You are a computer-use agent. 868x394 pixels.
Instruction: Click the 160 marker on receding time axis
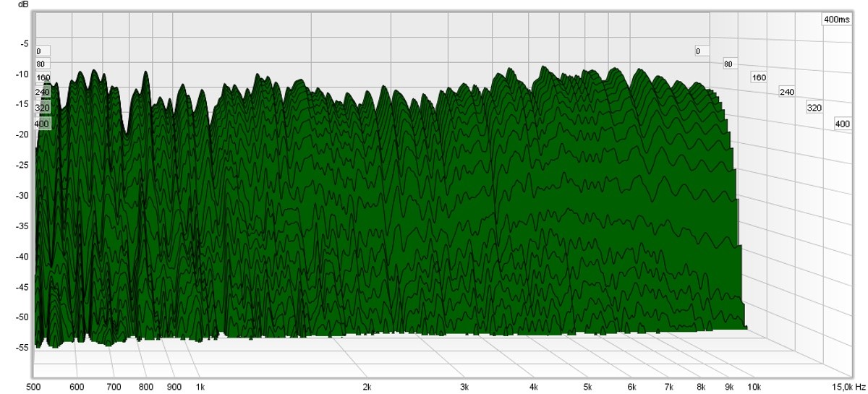point(759,77)
